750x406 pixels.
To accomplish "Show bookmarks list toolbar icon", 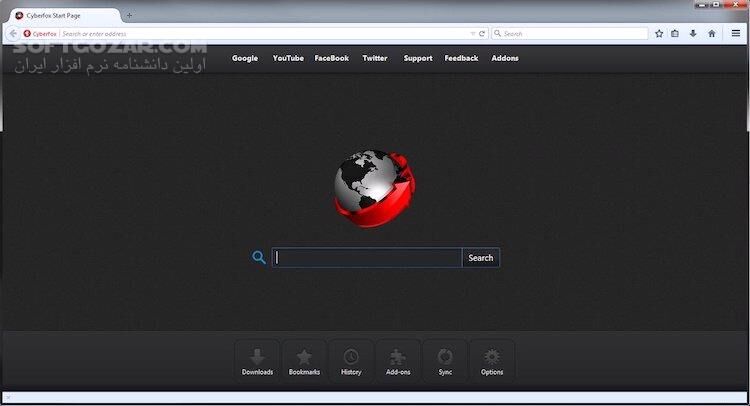I will (x=675, y=33).
